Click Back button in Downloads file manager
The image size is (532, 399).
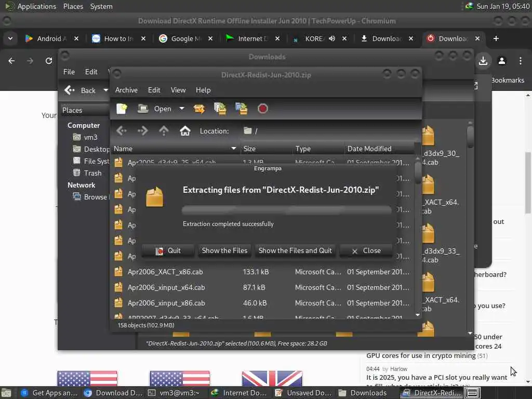tap(81, 90)
